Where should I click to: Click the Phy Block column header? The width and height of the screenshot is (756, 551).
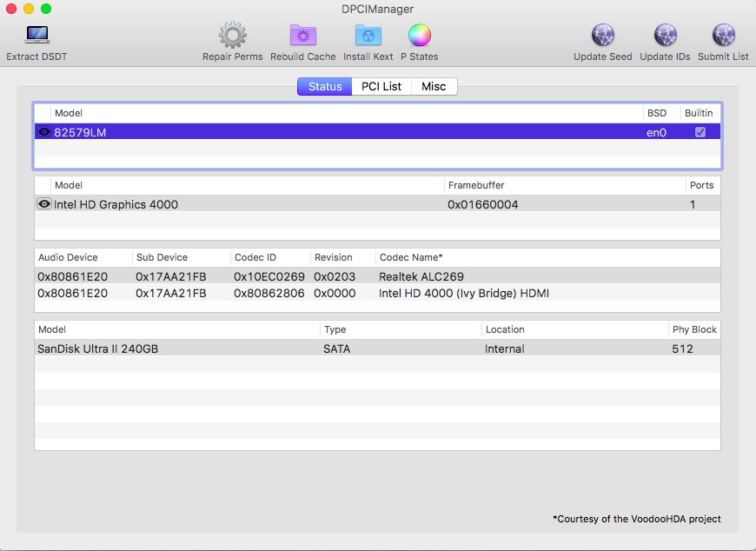pyautogui.click(x=693, y=329)
